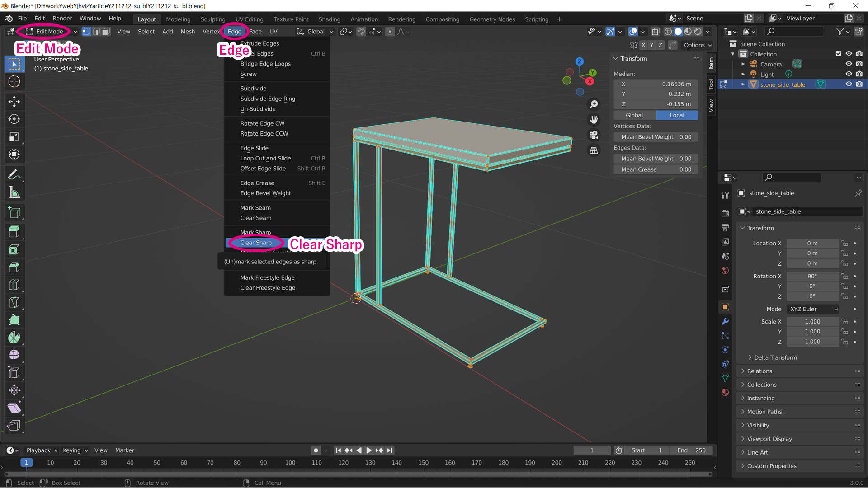
Task: Switch median coordinates to Global
Action: click(634, 115)
